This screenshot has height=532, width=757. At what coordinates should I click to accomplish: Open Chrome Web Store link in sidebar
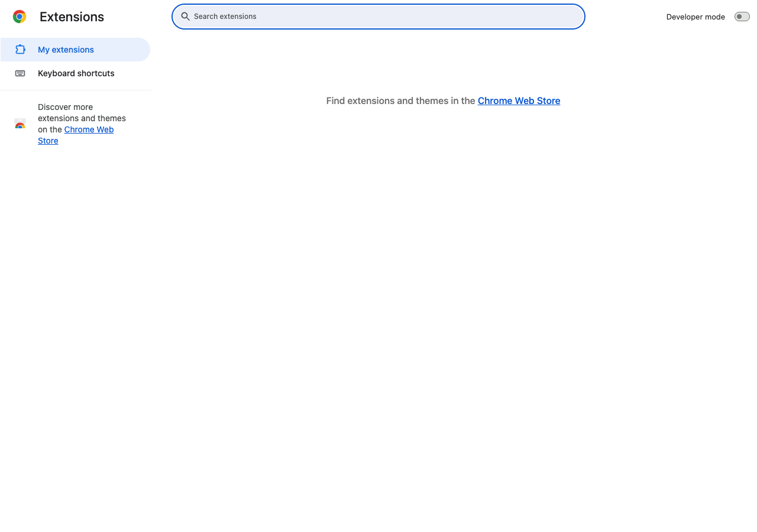[76, 135]
